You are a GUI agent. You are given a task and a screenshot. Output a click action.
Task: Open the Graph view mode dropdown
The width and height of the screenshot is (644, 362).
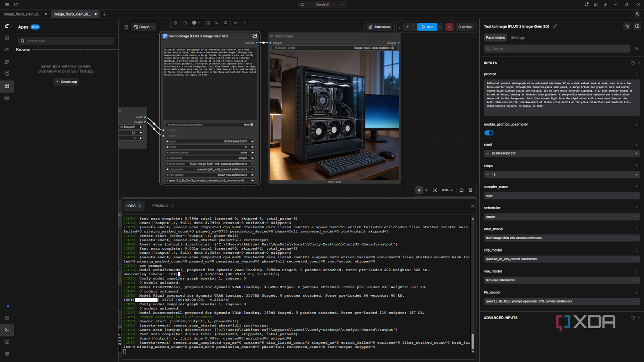(144, 27)
